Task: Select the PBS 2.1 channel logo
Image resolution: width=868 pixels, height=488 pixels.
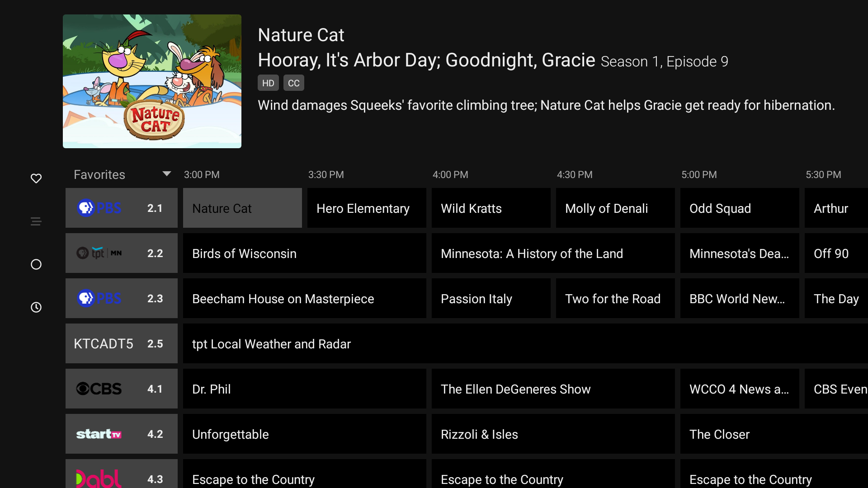Action: (x=99, y=208)
